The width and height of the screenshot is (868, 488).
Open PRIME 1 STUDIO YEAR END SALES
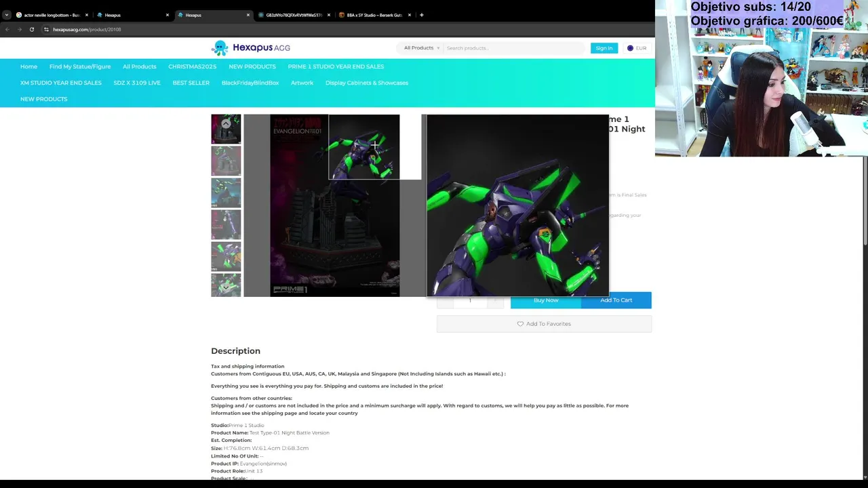[x=336, y=66]
